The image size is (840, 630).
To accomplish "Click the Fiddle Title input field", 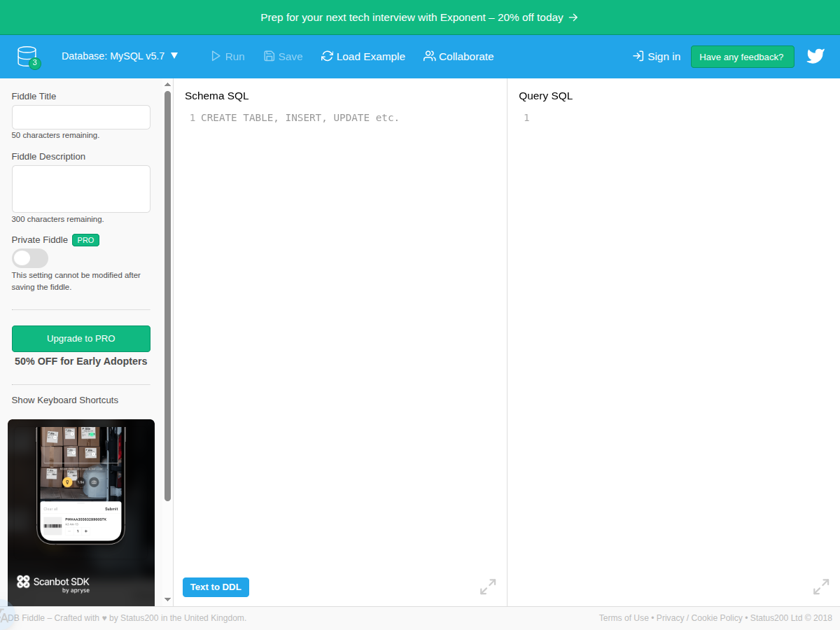I will (x=81, y=117).
